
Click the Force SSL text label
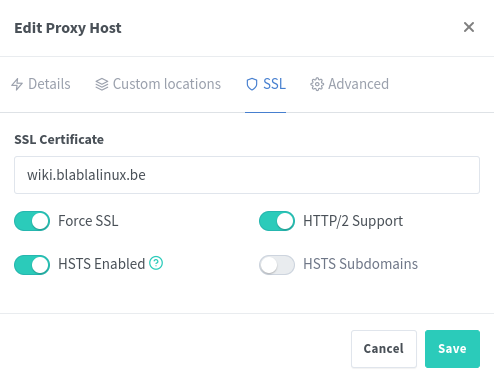tap(88, 221)
